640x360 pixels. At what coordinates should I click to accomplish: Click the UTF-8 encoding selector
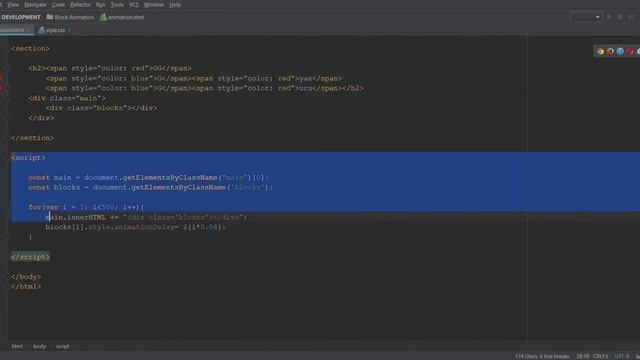622,356
